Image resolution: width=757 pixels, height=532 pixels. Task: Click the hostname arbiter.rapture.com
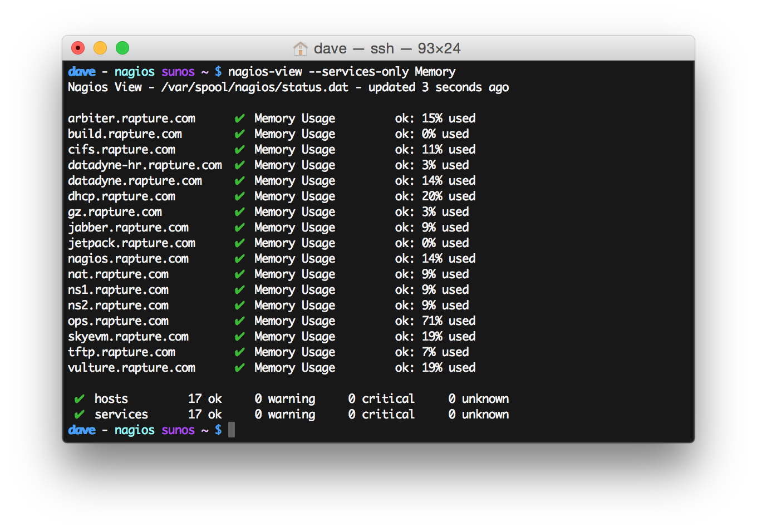pos(131,119)
